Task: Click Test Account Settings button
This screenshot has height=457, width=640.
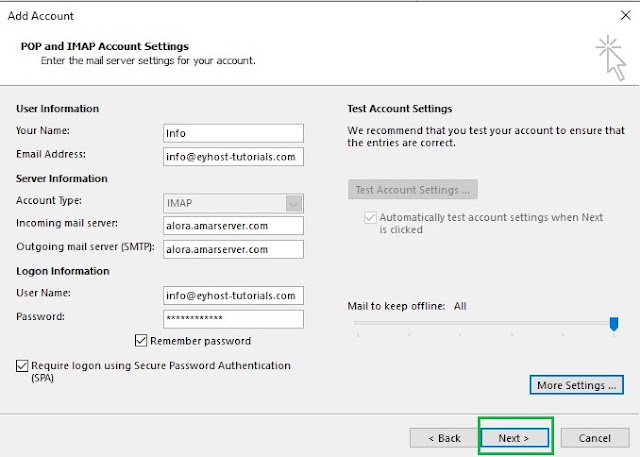Action: (x=413, y=190)
